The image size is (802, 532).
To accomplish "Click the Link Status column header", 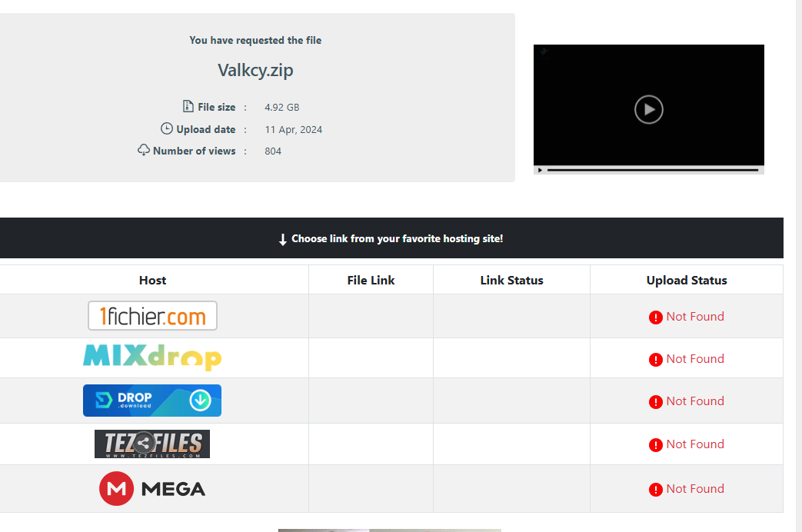I will 511,280.
